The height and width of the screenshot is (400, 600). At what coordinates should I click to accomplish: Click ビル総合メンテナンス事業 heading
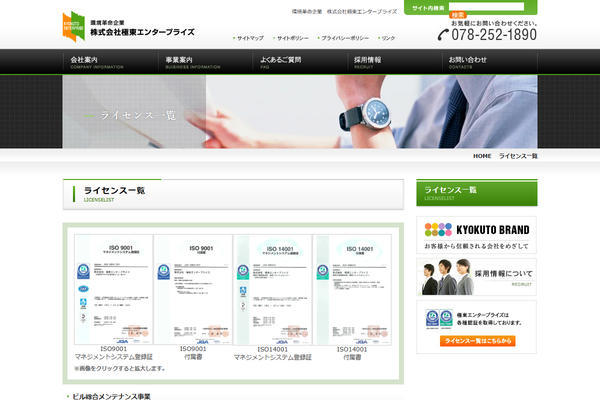click(111, 397)
